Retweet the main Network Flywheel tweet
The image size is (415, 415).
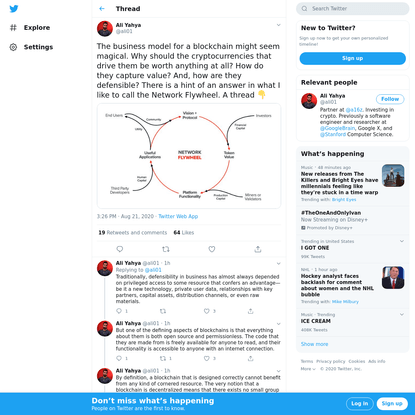tap(166, 249)
